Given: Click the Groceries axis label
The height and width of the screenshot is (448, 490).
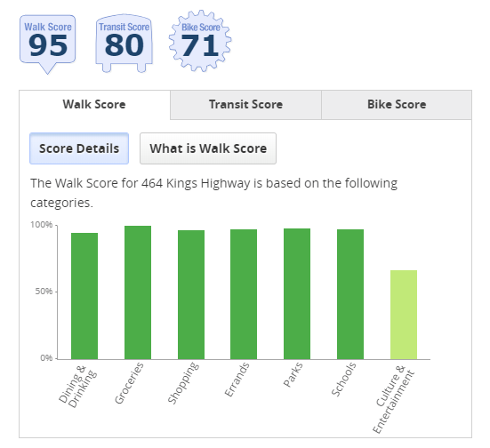Looking at the screenshot, I should pos(129,383).
